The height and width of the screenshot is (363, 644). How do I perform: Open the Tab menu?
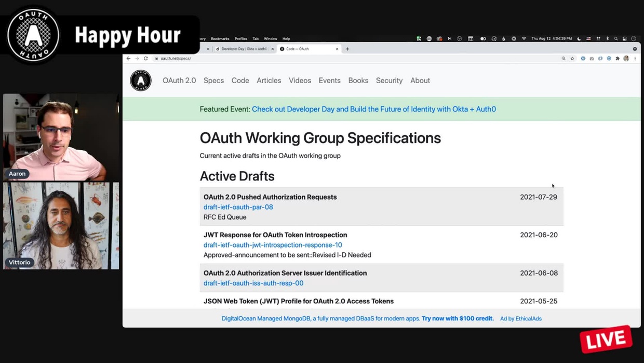tap(256, 38)
